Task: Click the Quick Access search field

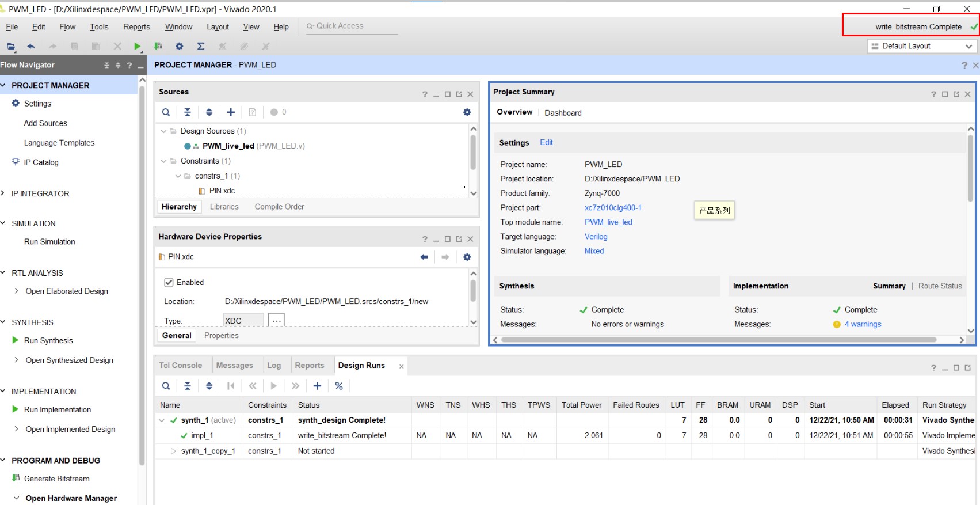Action: 351,26
